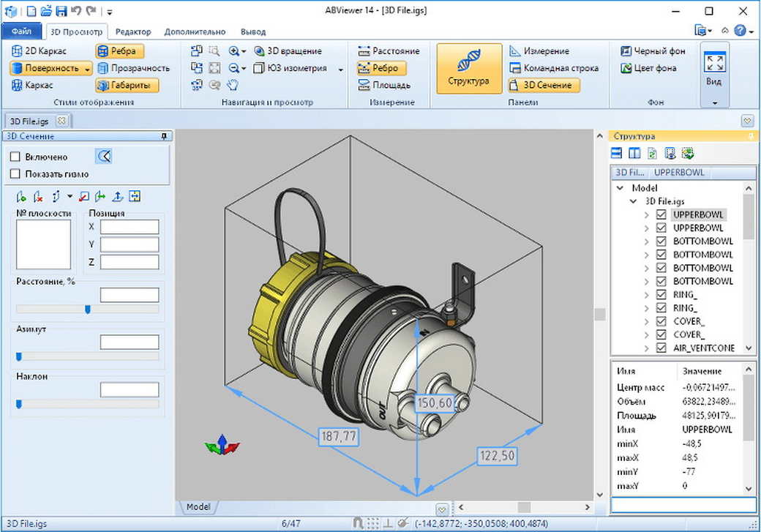Click the New file icon in the quick access toolbar
The height and width of the screenshot is (532, 761).
tap(31, 11)
